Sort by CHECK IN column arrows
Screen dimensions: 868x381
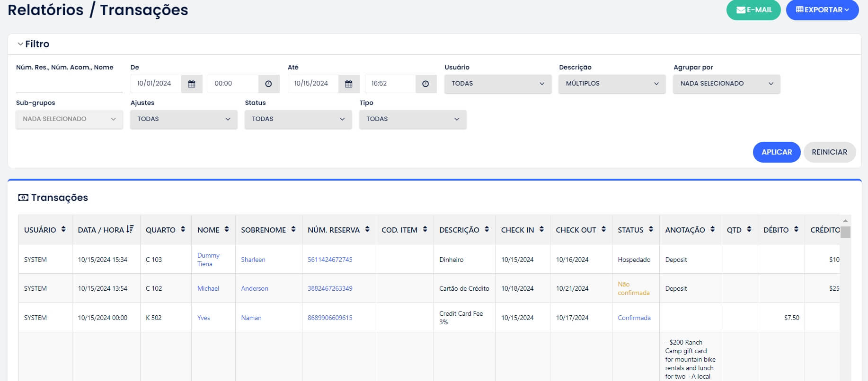click(x=541, y=229)
